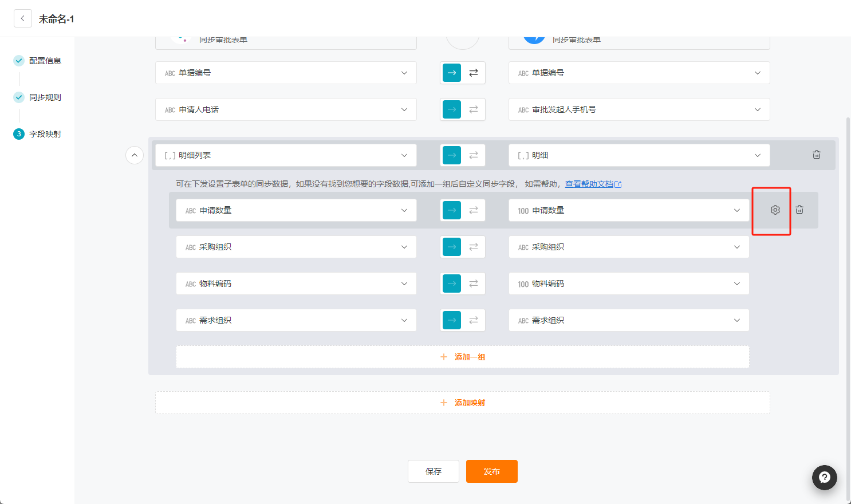The height and width of the screenshot is (504, 851).
Task: Open right 申请数量 field dropdown
Action: (x=629, y=210)
